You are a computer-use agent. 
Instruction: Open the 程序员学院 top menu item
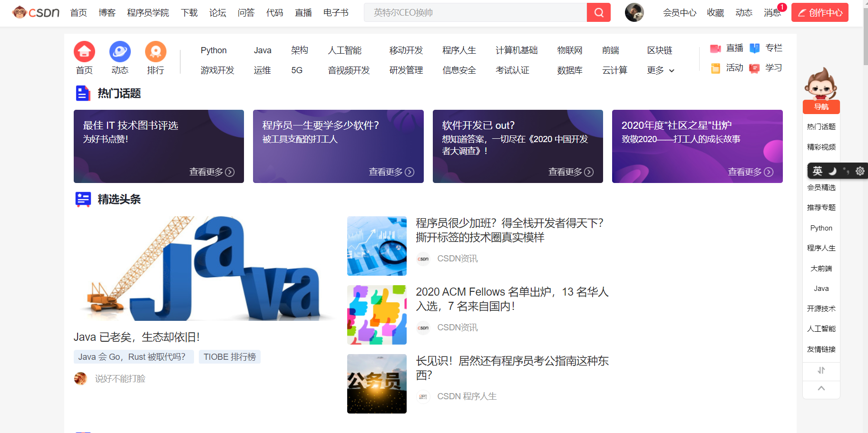pyautogui.click(x=148, y=12)
